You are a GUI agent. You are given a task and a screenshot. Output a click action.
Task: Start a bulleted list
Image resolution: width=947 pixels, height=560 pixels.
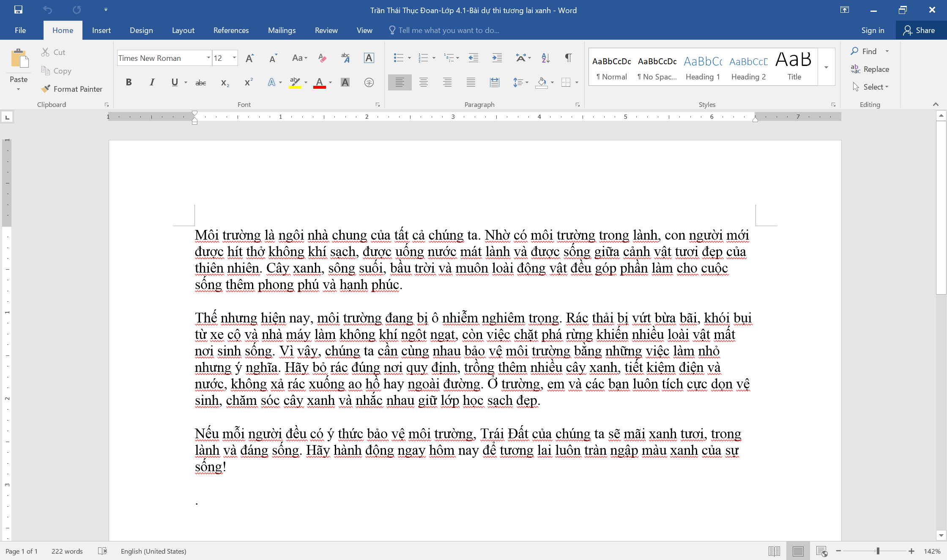pyautogui.click(x=398, y=58)
